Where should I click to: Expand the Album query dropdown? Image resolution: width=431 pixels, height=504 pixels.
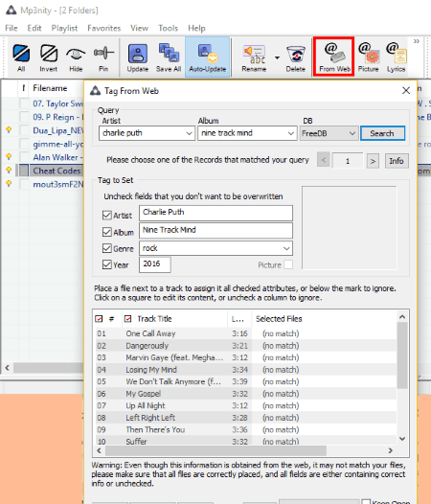(291, 133)
